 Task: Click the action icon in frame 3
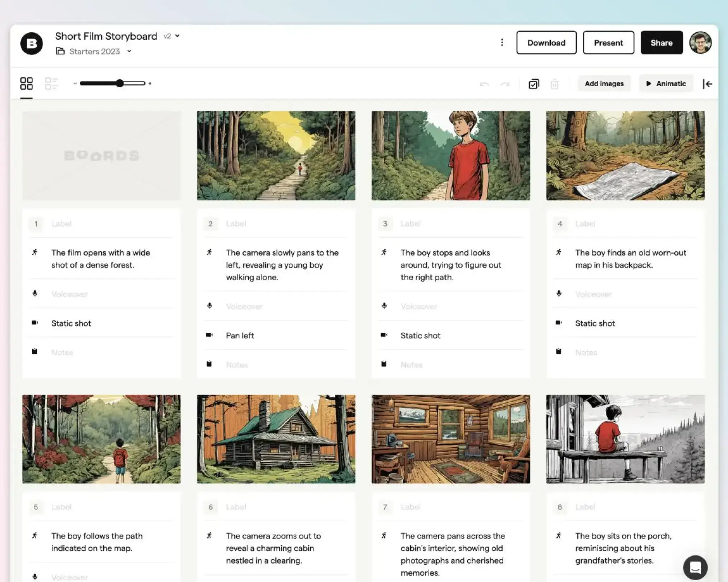point(384,252)
